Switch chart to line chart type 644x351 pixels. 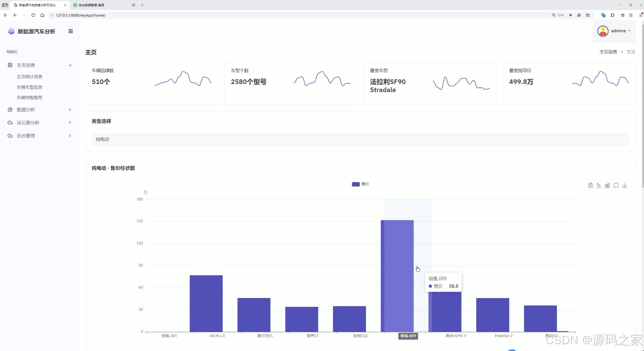(x=599, y=185)
